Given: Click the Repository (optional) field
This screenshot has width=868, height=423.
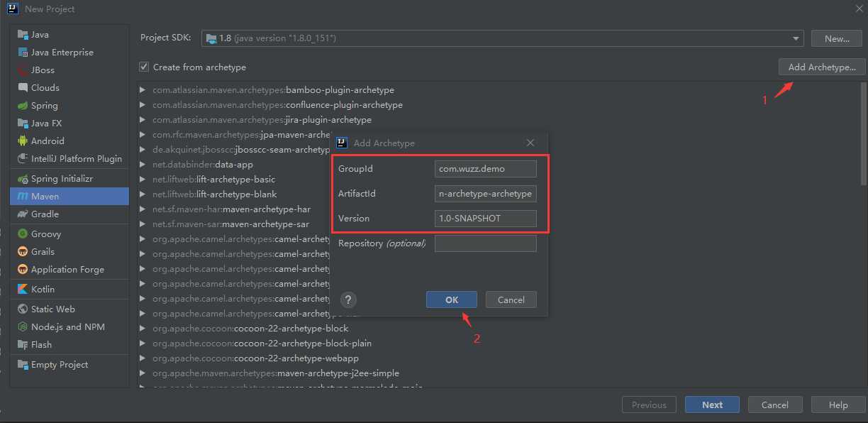Looking at the screenshot, I should [486, 243].
